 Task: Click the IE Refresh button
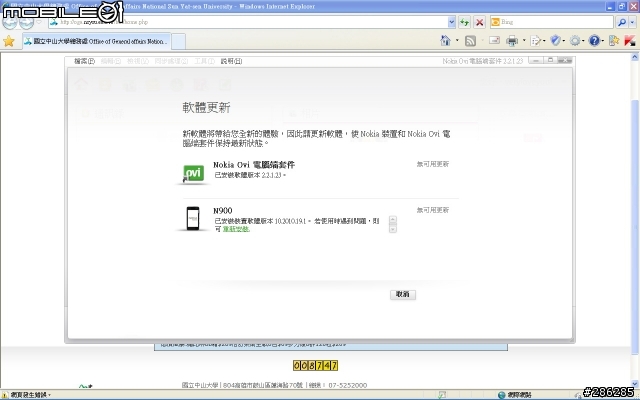464,22
